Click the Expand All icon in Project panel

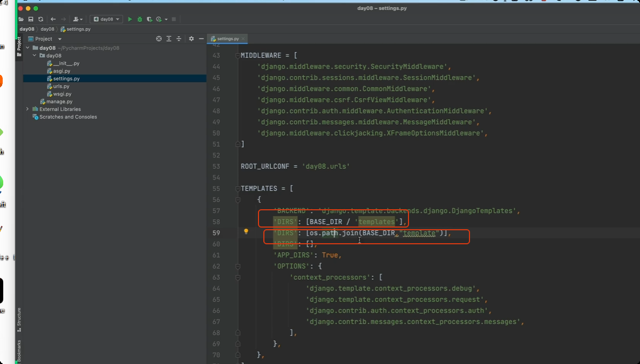[168, 39]
